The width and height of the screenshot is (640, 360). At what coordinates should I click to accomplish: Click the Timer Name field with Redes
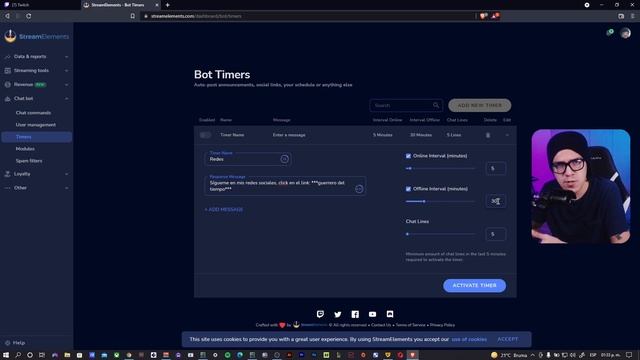(x=247, y=158)
